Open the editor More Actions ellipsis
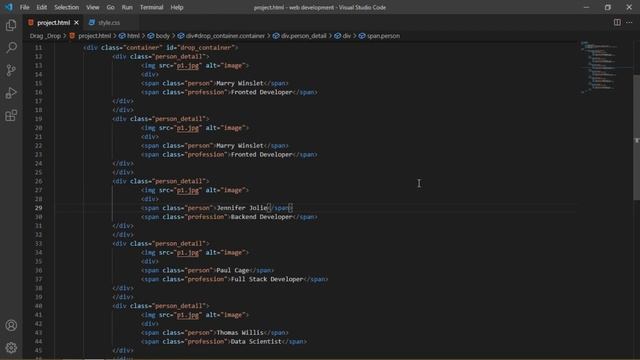The width and height of the screenshot is (640, 360). coord(629,22)
